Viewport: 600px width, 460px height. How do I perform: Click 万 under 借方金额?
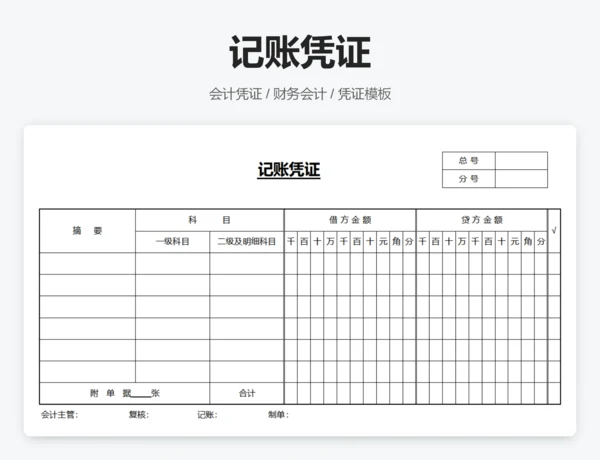(x=330, y=241)
